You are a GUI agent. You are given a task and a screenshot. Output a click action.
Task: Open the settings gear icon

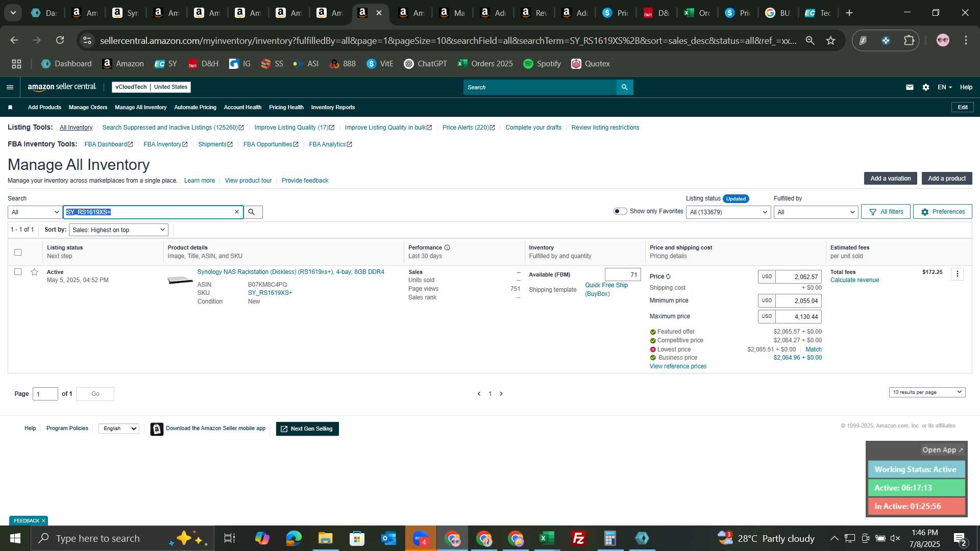(x=926, y=87)
